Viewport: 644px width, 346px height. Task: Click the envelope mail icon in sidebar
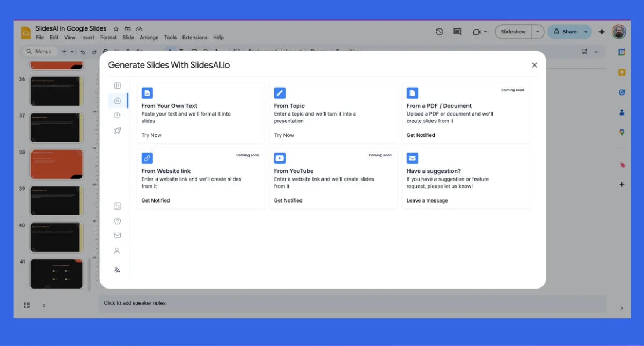point(118,235)
